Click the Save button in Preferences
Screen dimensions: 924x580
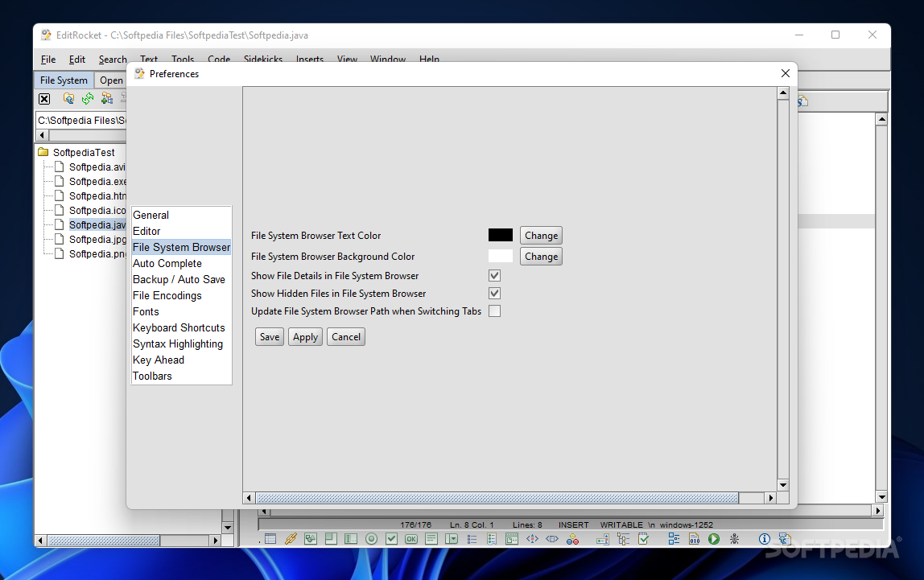coord(270,337)
